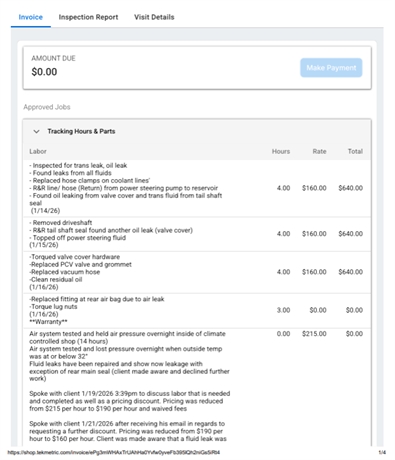
Task: Click the Rate column header
Action: (x=319, y=151)
